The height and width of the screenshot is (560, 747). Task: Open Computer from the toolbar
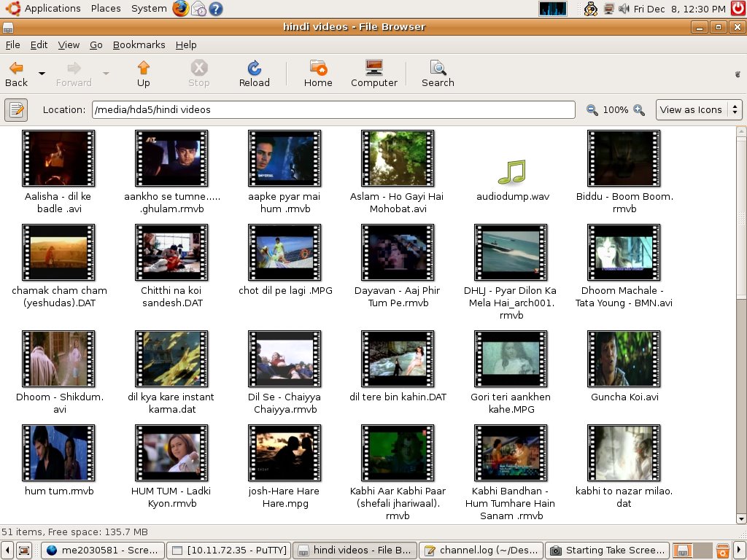tap(374, 74)
